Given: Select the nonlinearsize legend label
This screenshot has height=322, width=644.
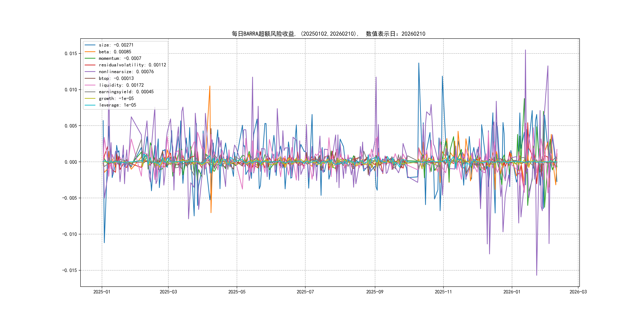Looking at the screenshot, I should [126, 72].
